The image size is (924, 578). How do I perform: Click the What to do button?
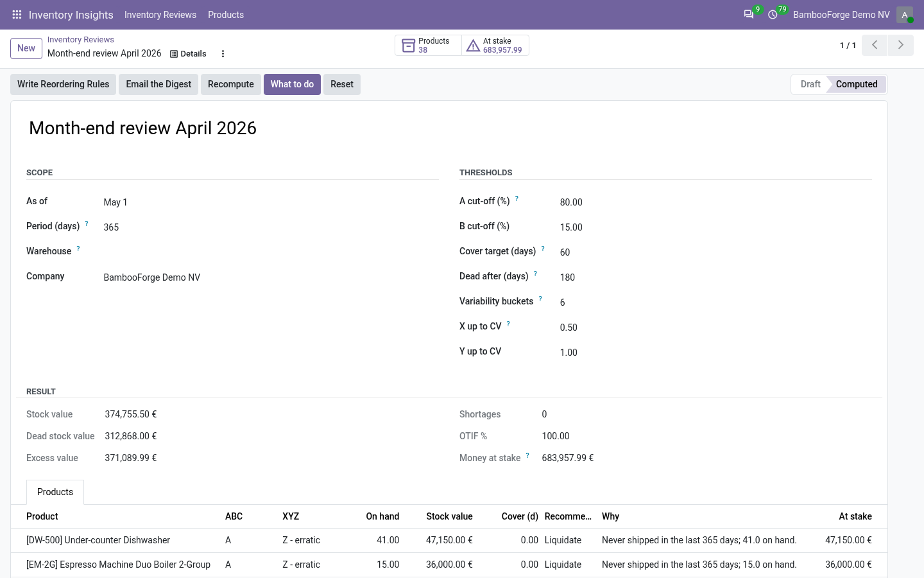[292, 84]
